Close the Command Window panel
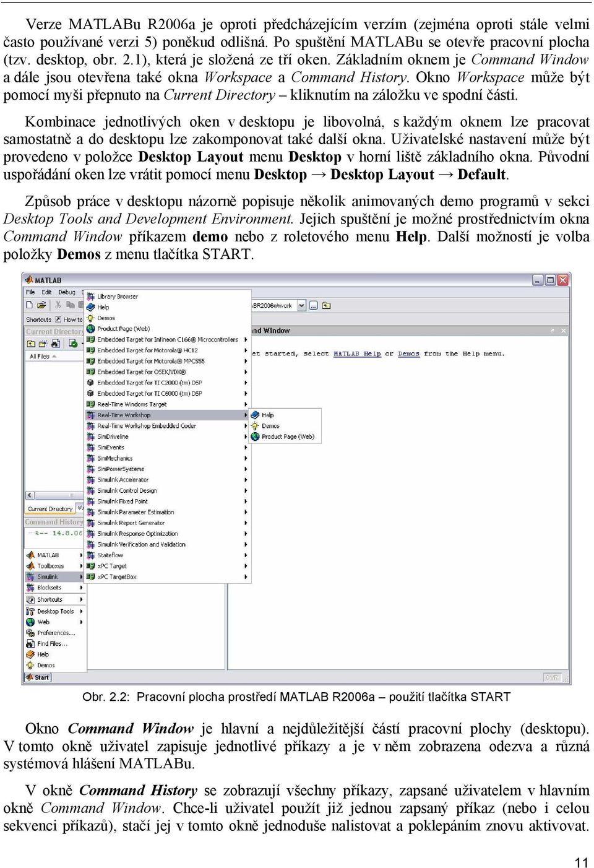 [563, 331]
